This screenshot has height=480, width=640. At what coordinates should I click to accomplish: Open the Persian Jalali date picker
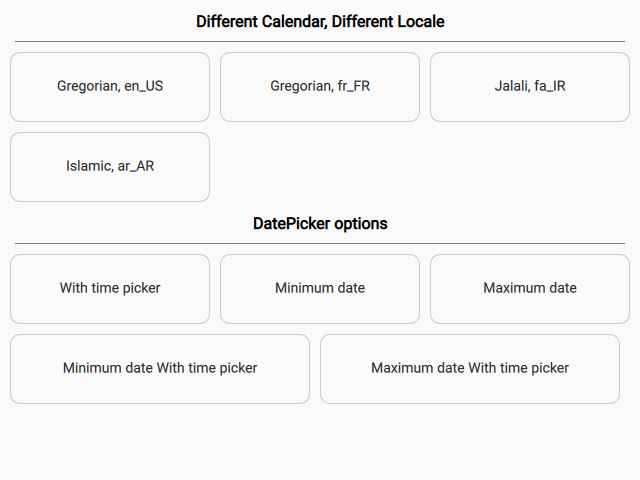[x=530, y=87]
